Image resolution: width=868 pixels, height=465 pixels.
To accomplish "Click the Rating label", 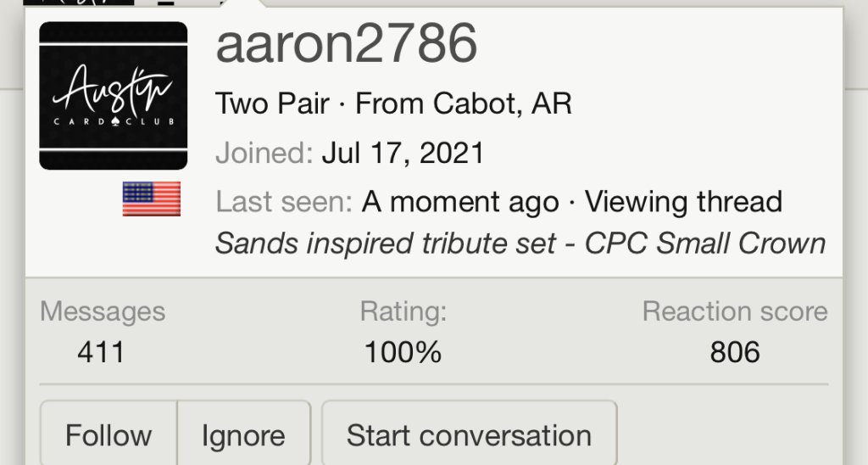I will coord(403,311).
